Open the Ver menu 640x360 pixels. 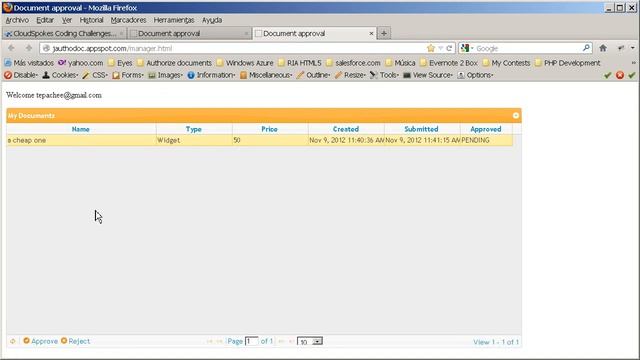click(x=67, y=20)
